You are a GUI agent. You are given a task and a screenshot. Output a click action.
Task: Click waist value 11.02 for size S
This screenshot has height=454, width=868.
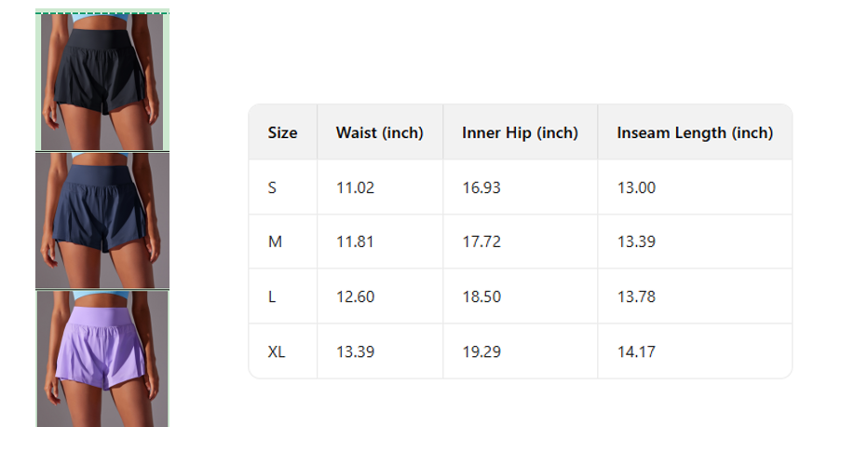[x=355, y=187]
